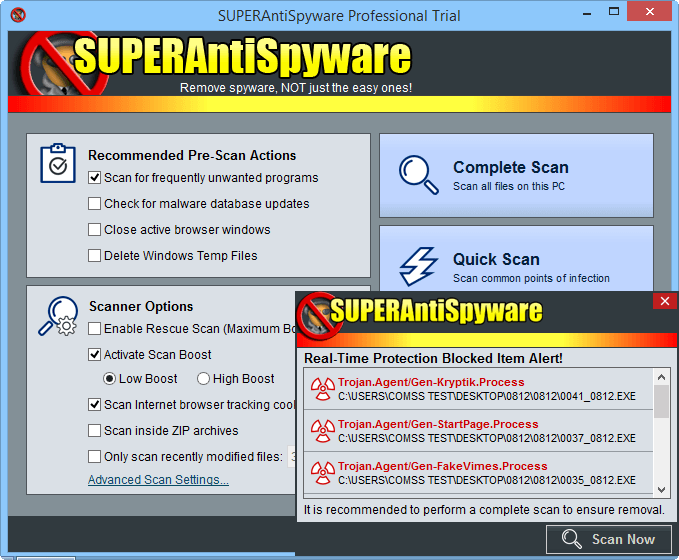Click the Scan Now button
This screenshot has height=560, width=679.
click(x=609, y=539)
